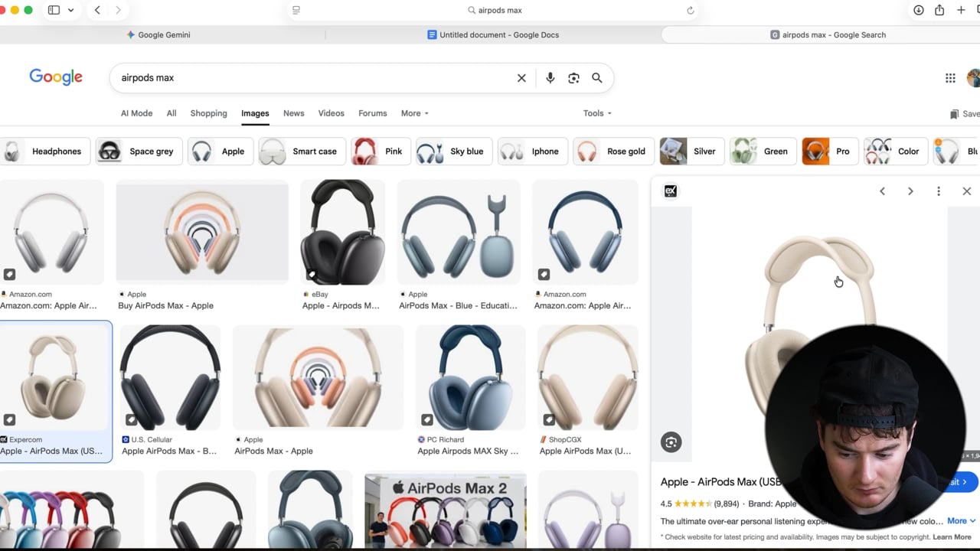This screenshot has height=551, width=980.
Task: Select airpods max Google Search tab
Action: pyautogui.click(x=827, y=34)
